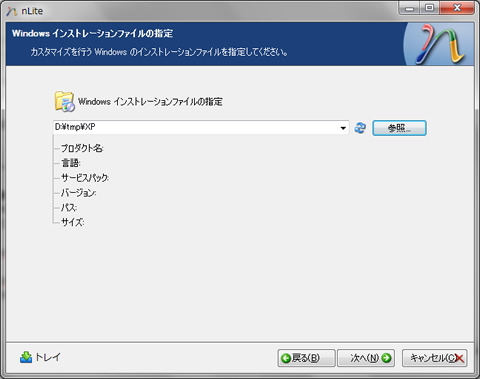The image size is (480, 379).
Task: Click the red X cancel icon
Action: 460,358
